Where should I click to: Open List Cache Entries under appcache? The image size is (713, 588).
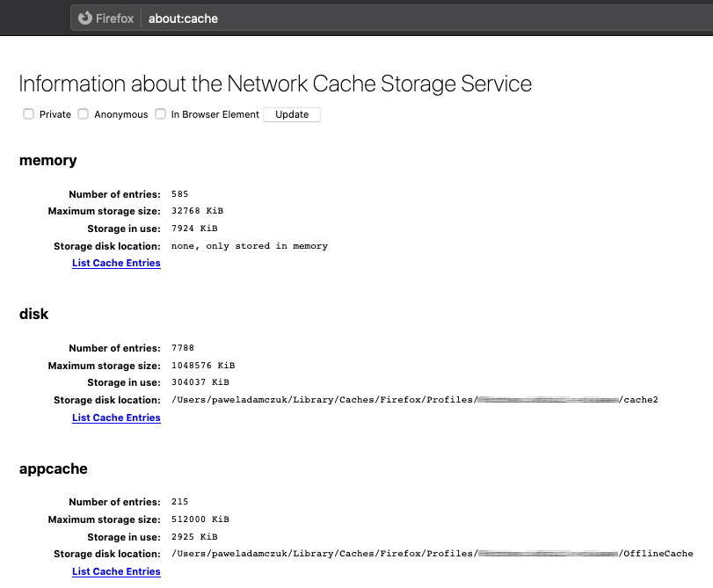coord(116,571)
